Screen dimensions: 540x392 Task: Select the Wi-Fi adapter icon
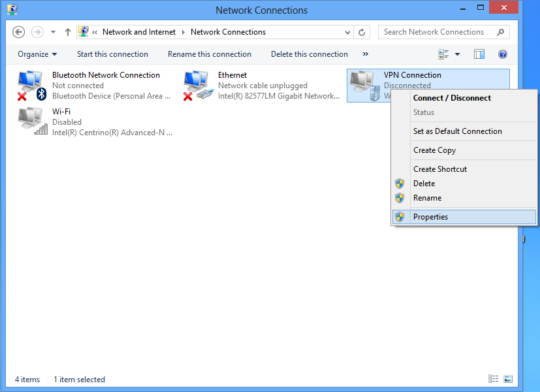[32, 122]
